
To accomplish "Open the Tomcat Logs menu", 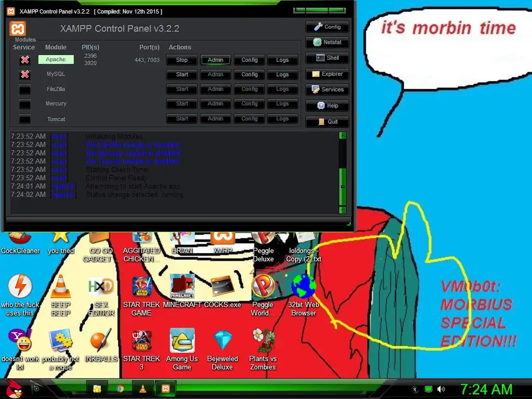I will tap(282, 118).
